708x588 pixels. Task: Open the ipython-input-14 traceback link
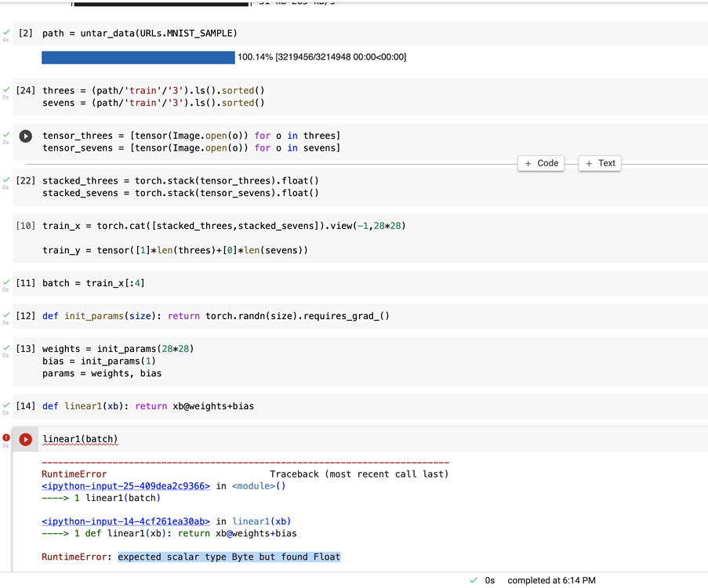tap(111, 521)
